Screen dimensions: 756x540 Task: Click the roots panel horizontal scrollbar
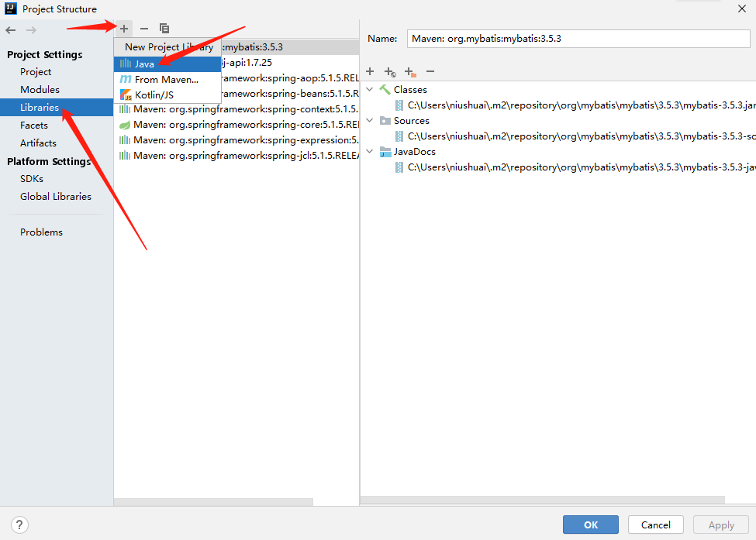[543, 500]
